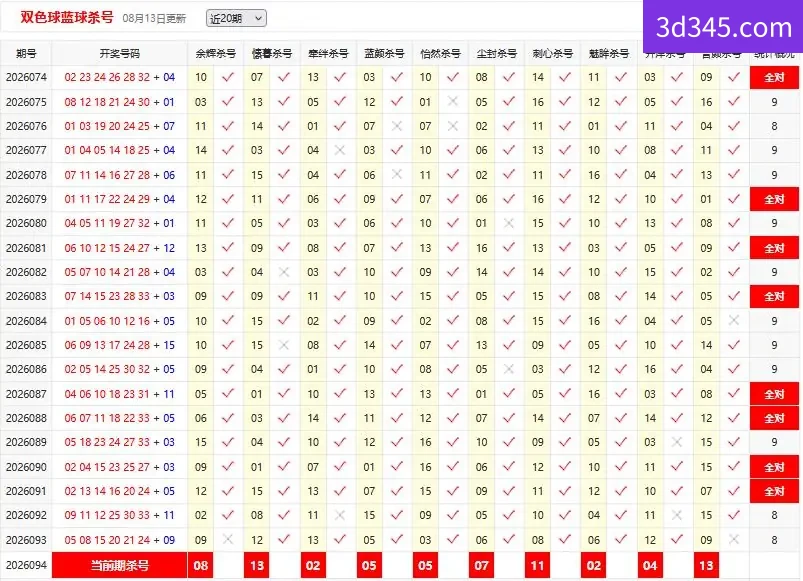Screen dimensions: 803x581
Task: Click gray X mark in 牵绊杀号 column, row 2026077
Action: [x=340, y=150]
